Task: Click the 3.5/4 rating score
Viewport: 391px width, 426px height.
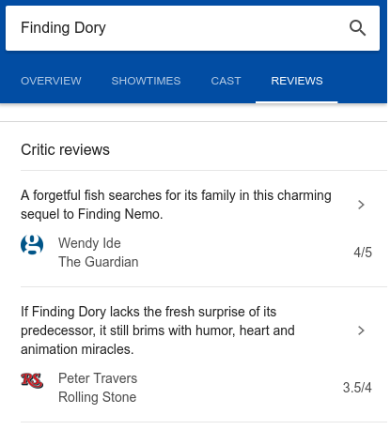Action: point(357,388)
